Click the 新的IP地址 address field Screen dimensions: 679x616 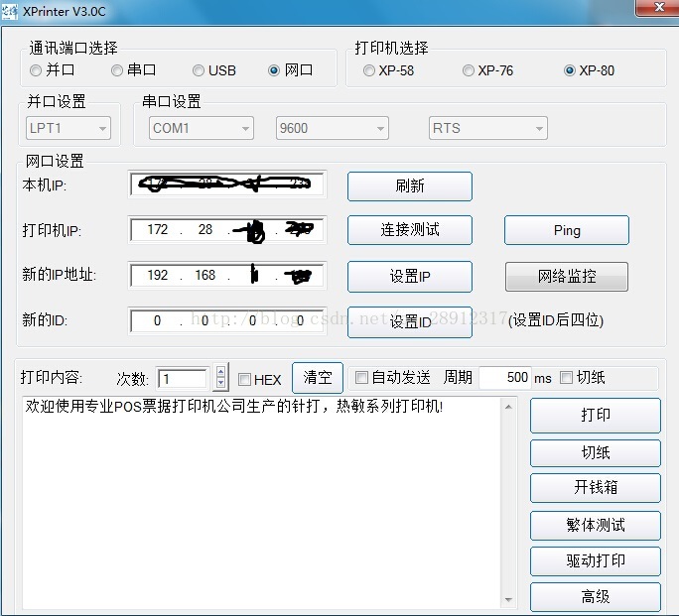[x=227, y=275]
